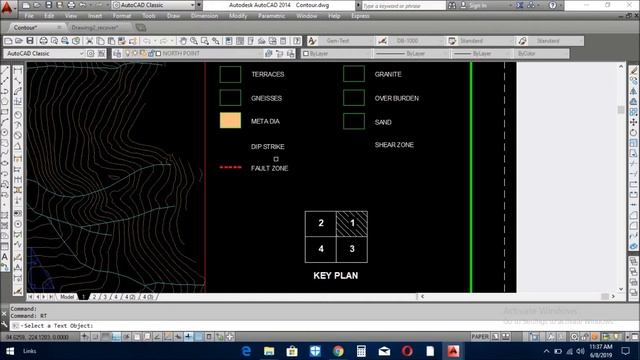
Task: Open ByLayer lineweight dropdown
Action: tap(508, 53)
